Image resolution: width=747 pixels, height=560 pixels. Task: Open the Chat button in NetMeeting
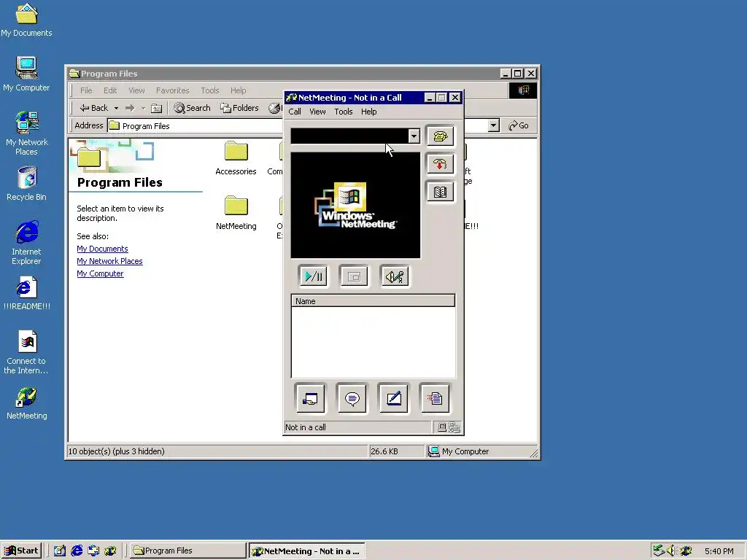tap(352, 398)
